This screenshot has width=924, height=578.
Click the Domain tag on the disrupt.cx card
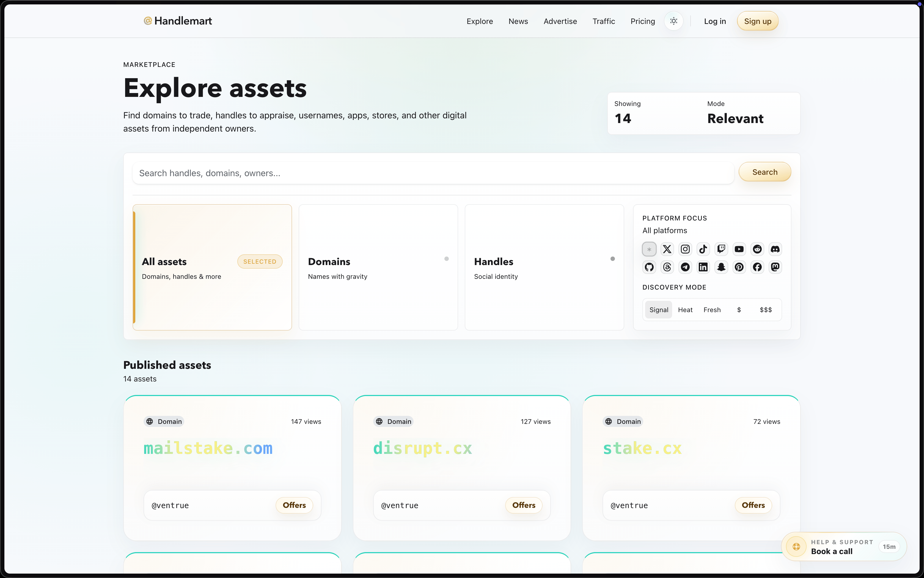tap(394, 421)
